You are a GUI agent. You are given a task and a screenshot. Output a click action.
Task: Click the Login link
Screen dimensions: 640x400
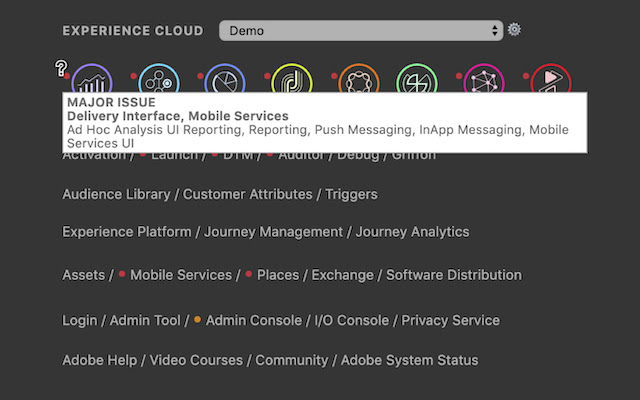80,320
